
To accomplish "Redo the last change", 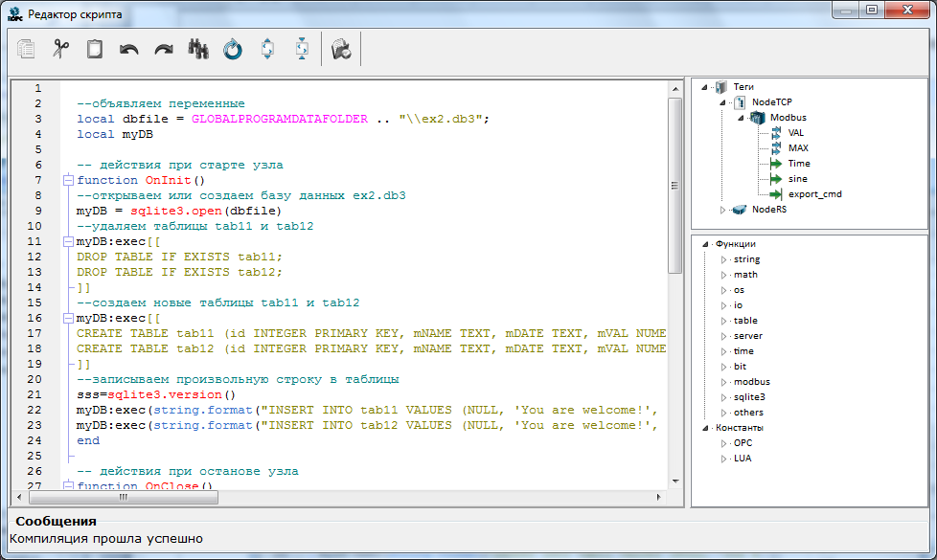I will (162, 48).
